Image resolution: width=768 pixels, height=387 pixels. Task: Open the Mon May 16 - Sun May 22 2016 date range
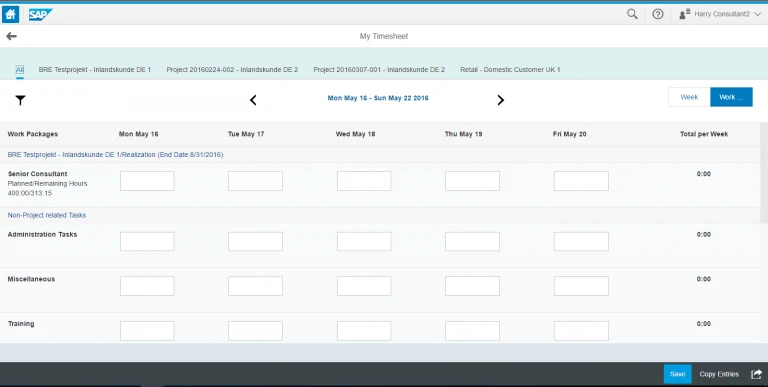[x=378, y=98]
